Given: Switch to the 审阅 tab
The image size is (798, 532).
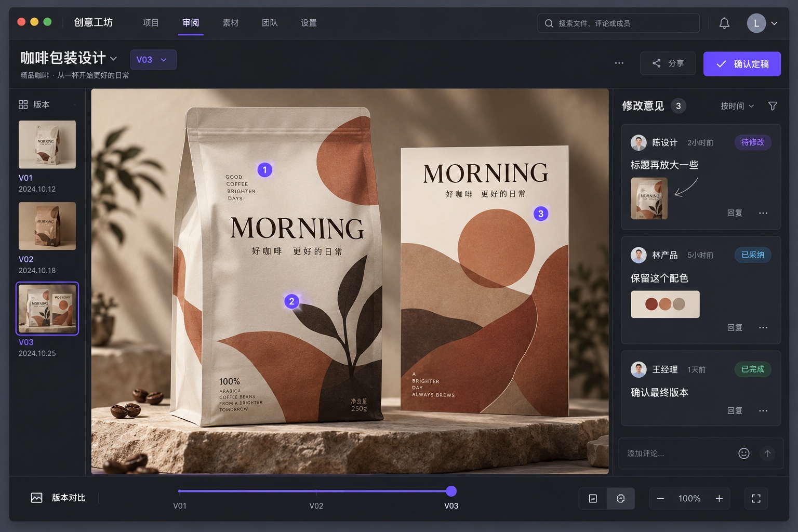Looking at the screenshot, I should click(191, 23).
